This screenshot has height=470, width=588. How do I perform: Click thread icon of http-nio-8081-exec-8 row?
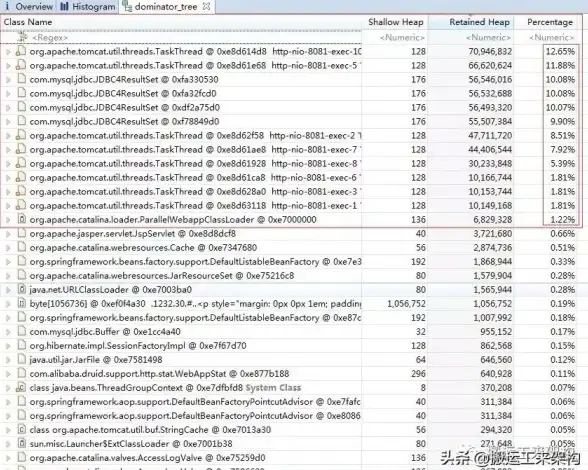point(21,164)
